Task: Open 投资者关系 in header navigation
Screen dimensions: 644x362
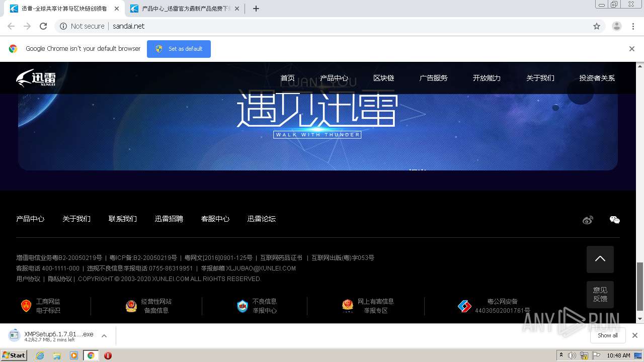Action: [597, 78]
